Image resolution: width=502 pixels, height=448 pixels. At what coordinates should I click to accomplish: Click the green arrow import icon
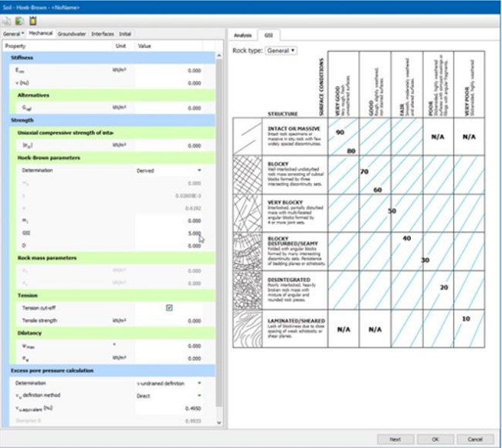[x=19, y=21]
